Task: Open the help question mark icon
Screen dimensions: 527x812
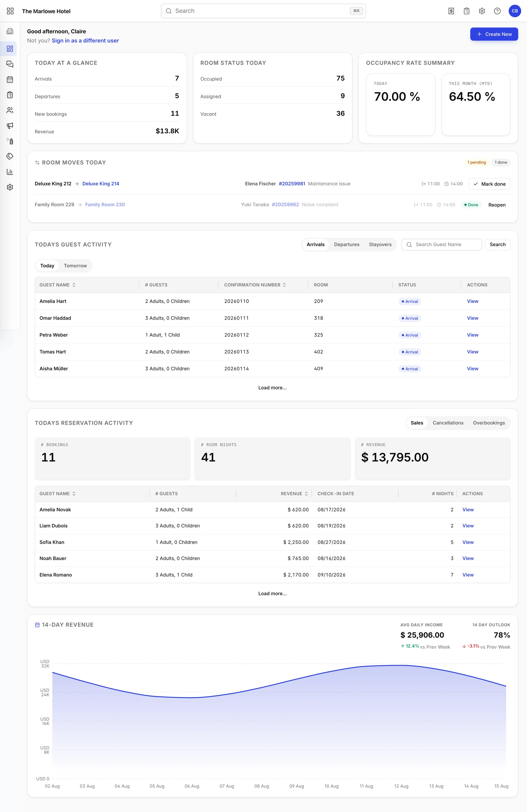Action: [497, 11]
